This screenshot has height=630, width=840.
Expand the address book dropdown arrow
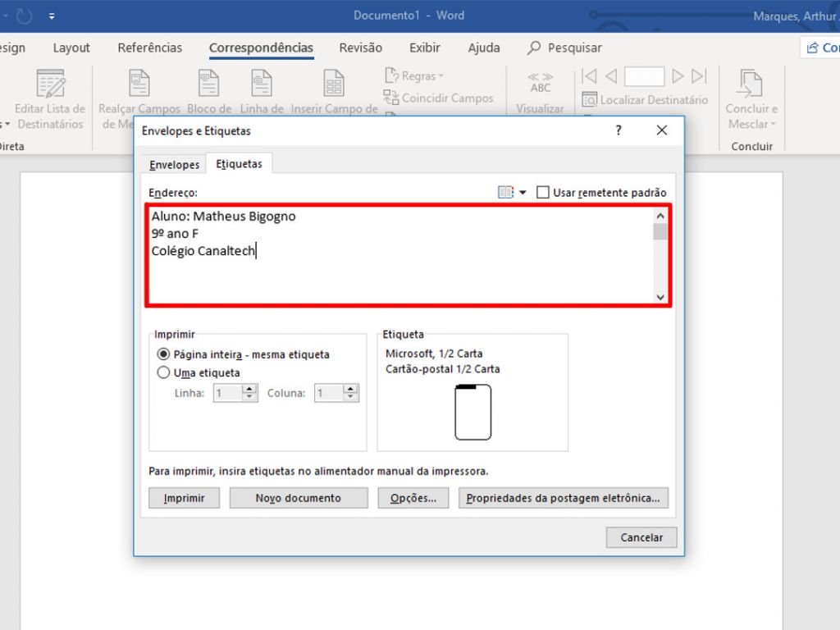coord(523,192)
